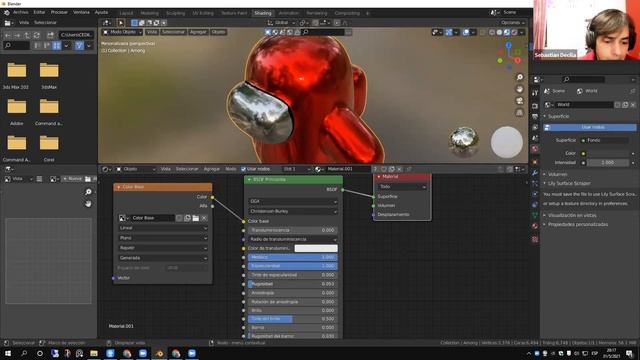Refresh the file browser list
This screenshot has width=640, height=360.
pyautogui.click(x=37, y=35)
